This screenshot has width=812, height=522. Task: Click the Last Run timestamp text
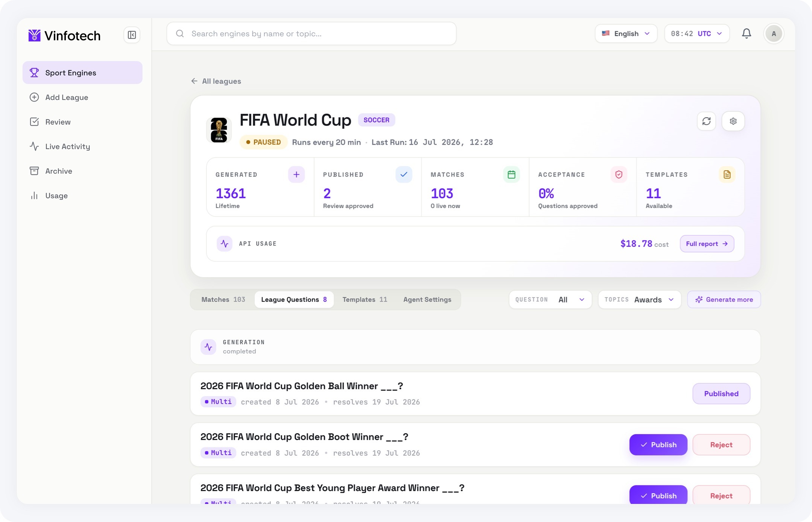pos(432,142)
